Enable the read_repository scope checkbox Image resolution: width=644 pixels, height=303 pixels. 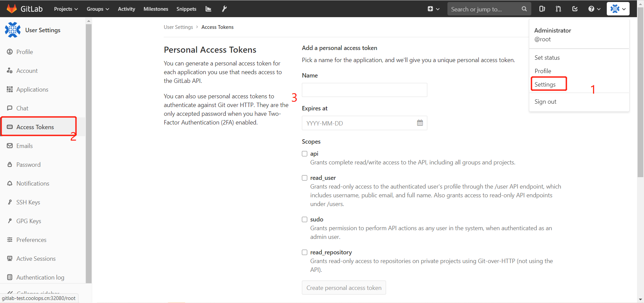(x=305, y=252)
